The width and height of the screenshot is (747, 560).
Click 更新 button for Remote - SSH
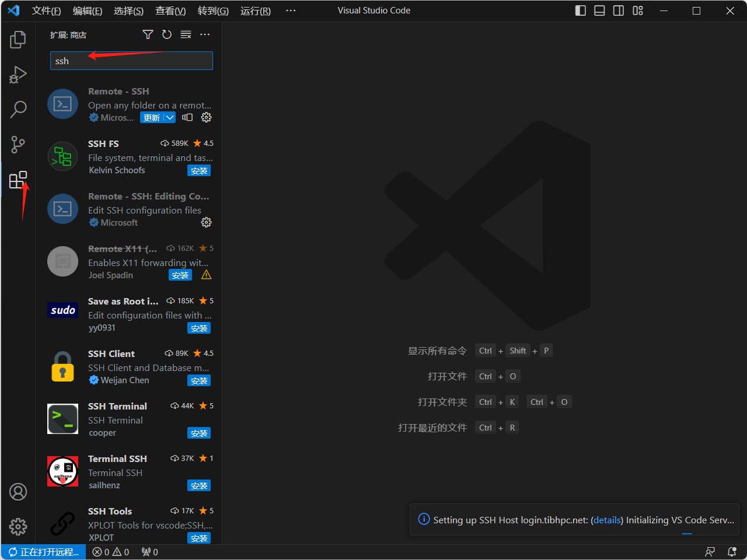pyautogui.click(x=152, y=117)
